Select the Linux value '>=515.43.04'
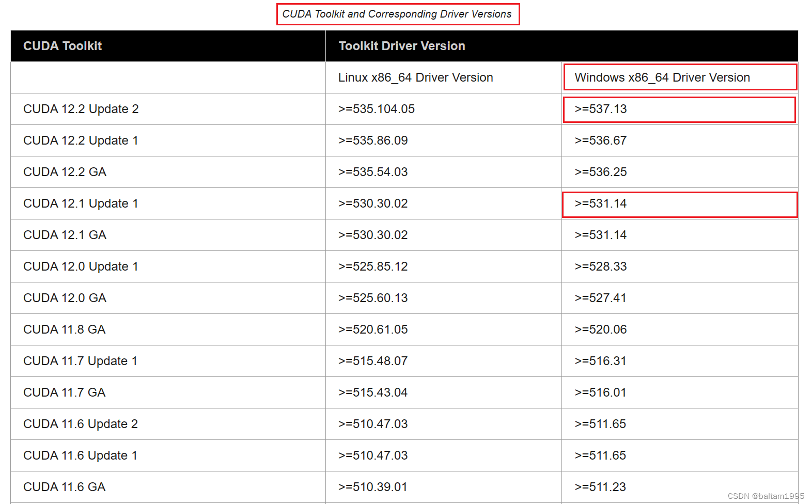The image size is (812, 504). click(x=373, y=392)
